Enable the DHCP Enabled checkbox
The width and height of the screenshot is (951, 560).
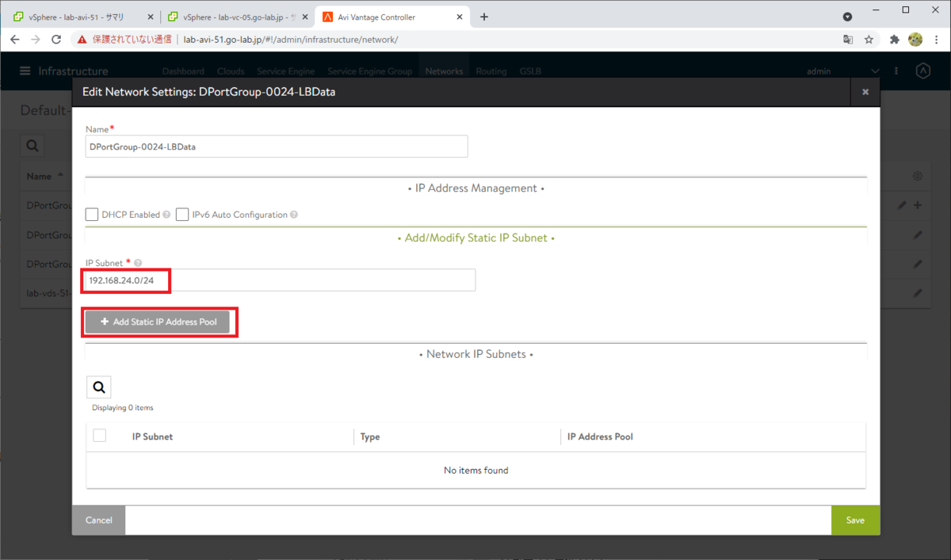[x=92, y=215]
